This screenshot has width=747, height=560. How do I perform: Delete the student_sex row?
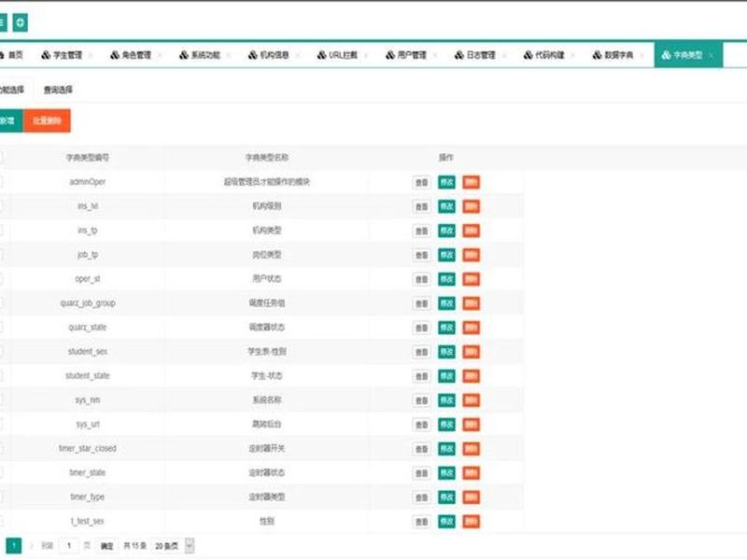pyautogui.click(x=472, y=352)
